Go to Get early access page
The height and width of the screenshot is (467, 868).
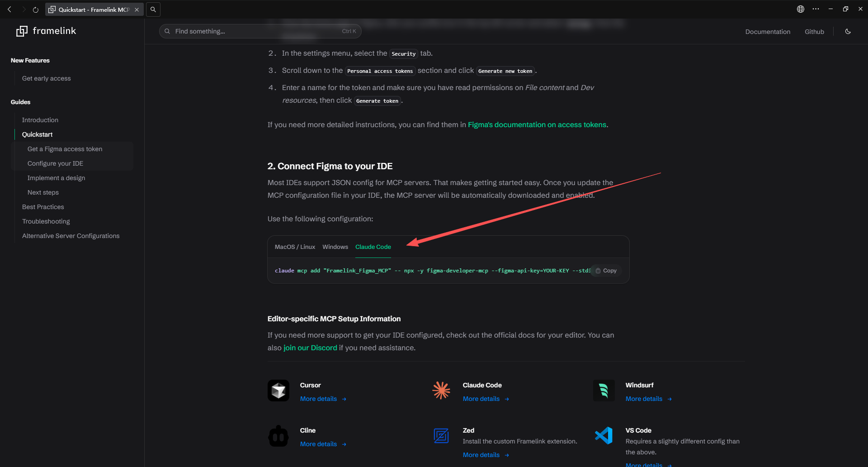47,78
